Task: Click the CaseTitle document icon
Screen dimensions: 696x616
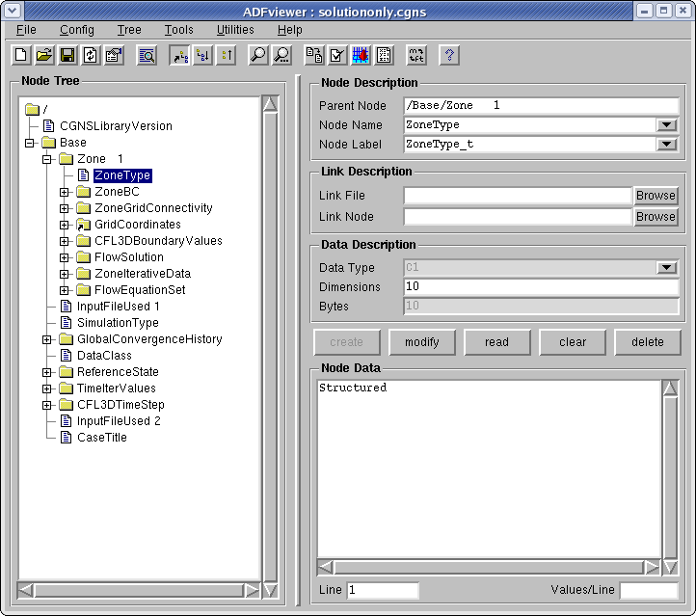Action: point(66,438)
